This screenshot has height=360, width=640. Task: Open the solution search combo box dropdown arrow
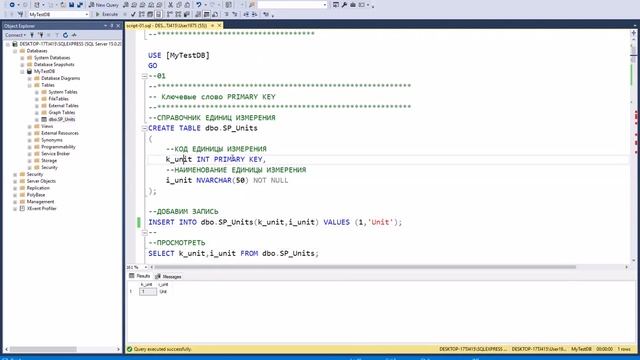click(325, 5)
